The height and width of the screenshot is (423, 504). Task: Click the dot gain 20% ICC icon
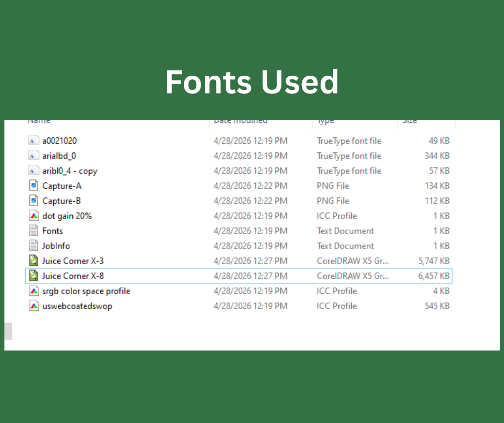coord(34,216)
